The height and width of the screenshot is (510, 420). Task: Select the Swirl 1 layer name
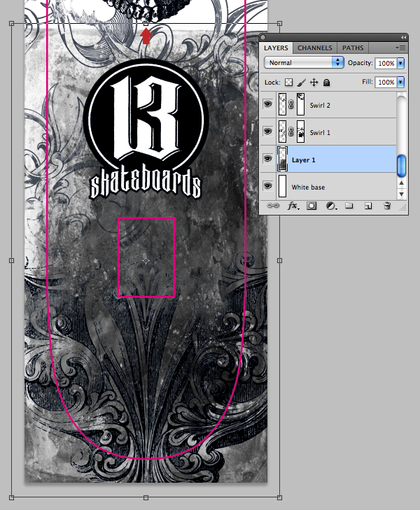click(320, 133)
